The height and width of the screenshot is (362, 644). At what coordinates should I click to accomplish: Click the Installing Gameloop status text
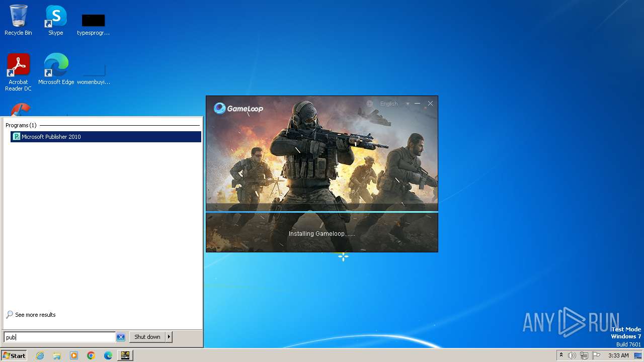click(322, 234)
